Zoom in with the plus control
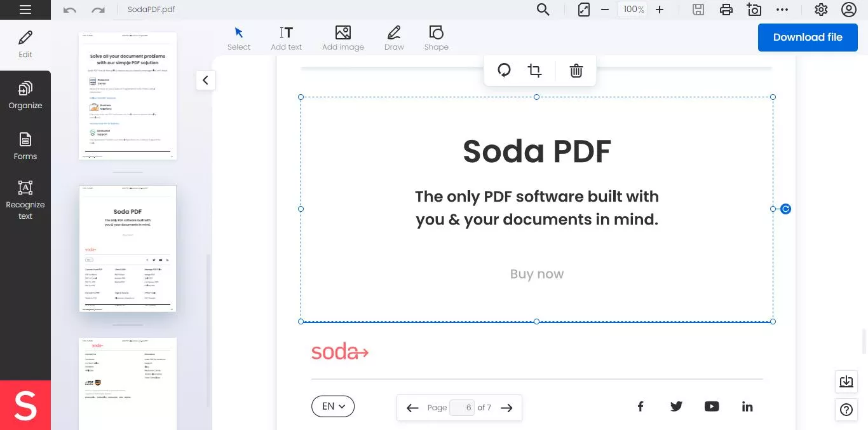Screen dimensions: 868x430 (660, 10)
